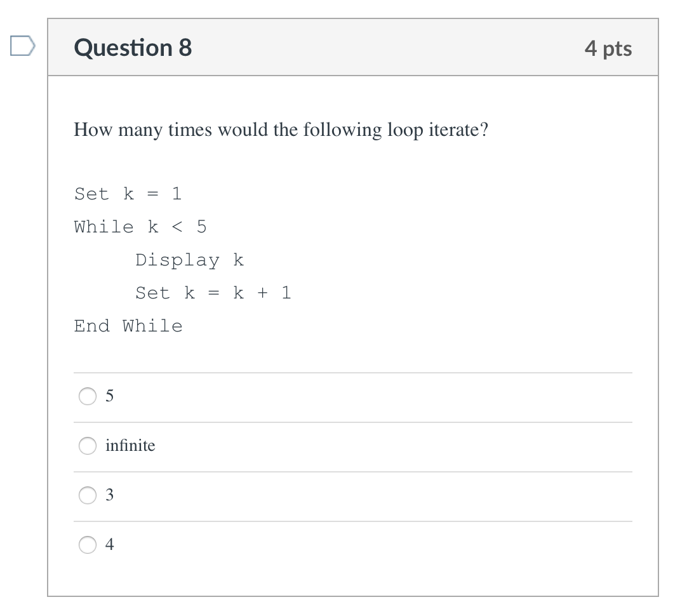Image resolution: width=687 pixels, height=616 pixels.
Task: Click the answer label text '4'
Action: [110, 545]
